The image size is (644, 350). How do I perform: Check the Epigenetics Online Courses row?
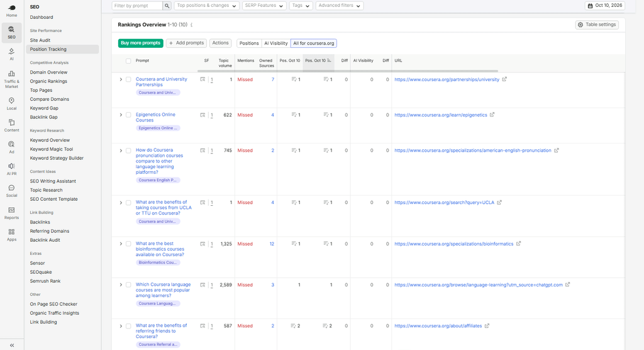(128, 115)
